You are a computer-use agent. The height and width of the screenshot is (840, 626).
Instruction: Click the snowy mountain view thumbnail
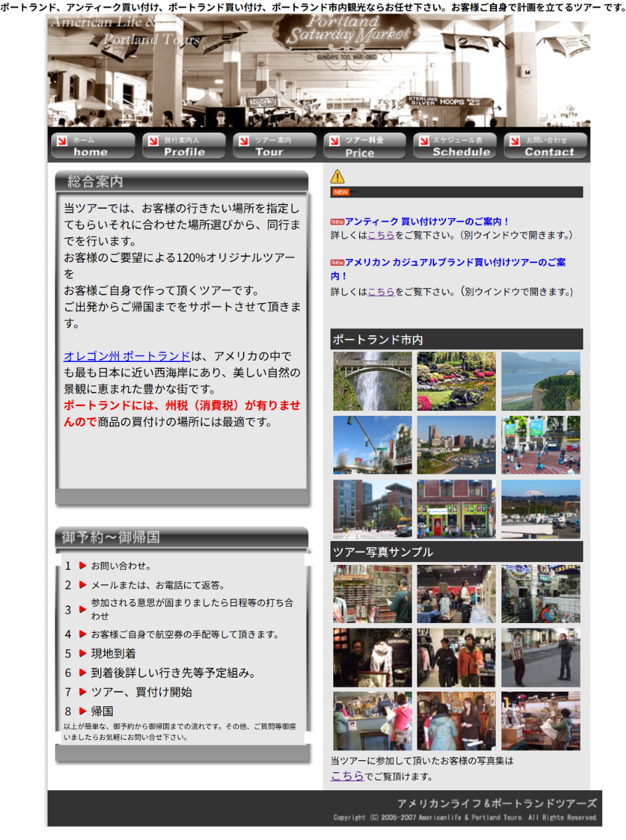[x=541, y=509]
